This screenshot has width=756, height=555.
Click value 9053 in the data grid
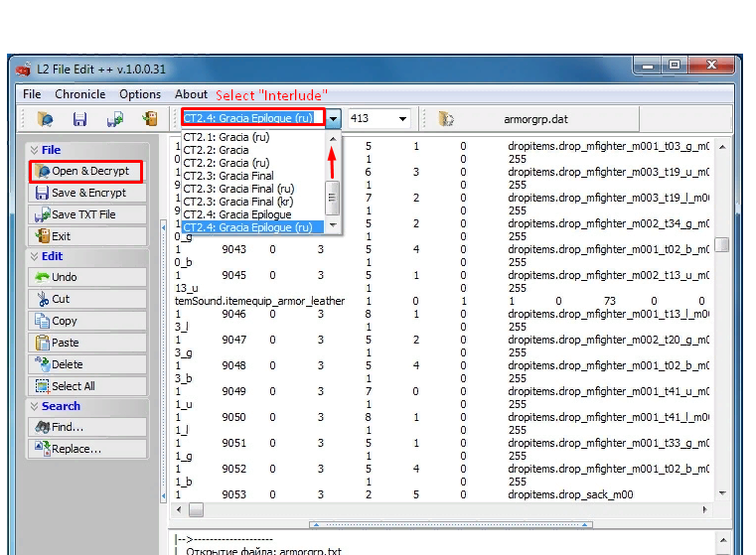click(233, 494)
